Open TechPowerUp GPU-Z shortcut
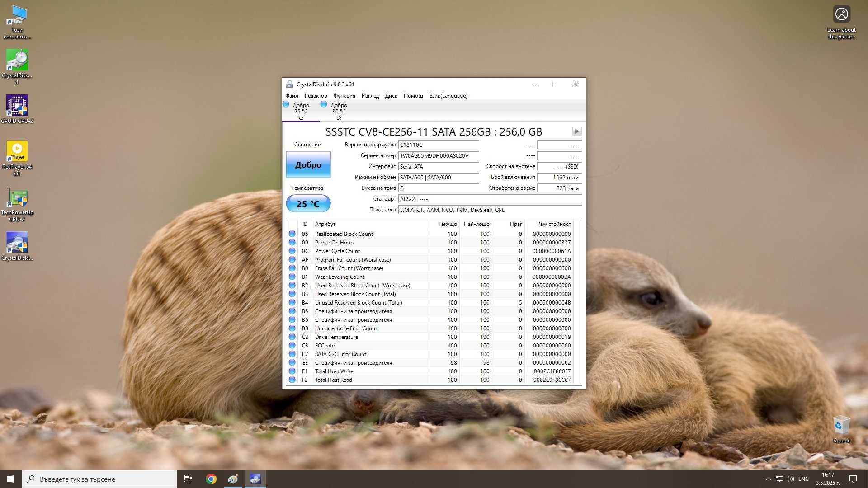868x488 pixels. pos(17,204)
